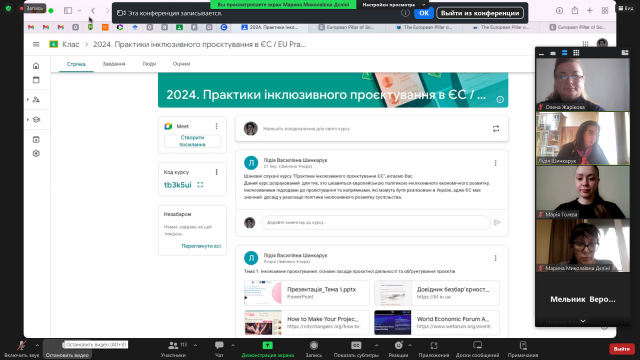640x360 pixels.
Task: Open the Реакции menu
Action: [x=398, y=349]
